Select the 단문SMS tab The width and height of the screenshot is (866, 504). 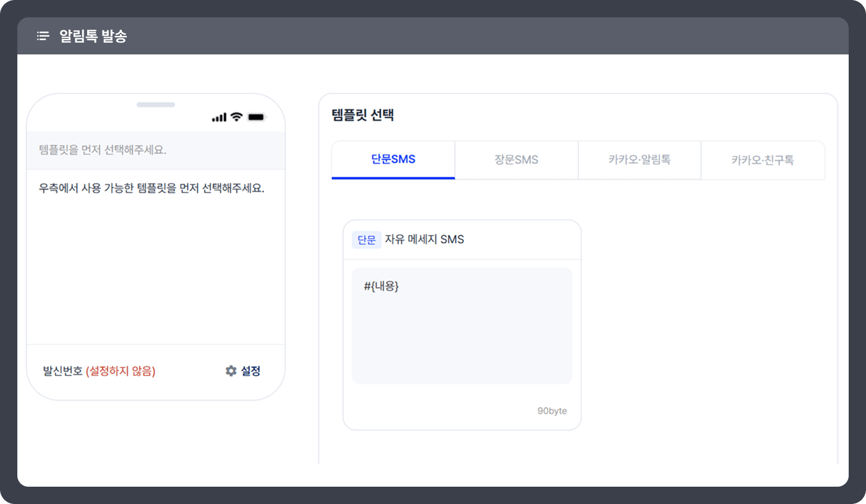tap(393, 160)
